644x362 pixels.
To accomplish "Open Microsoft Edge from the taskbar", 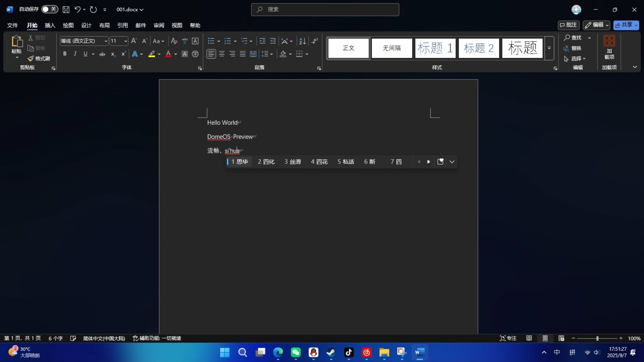I will 278,352.
